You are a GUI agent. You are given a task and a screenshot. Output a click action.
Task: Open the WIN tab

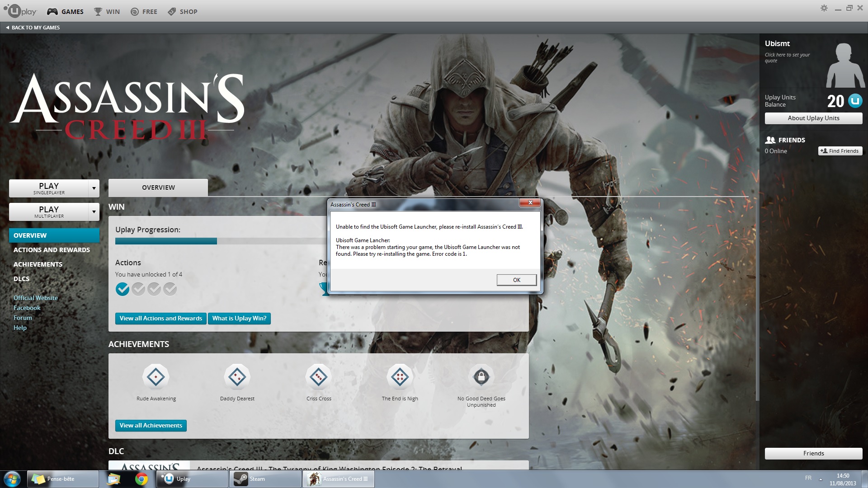click(107, 12)
